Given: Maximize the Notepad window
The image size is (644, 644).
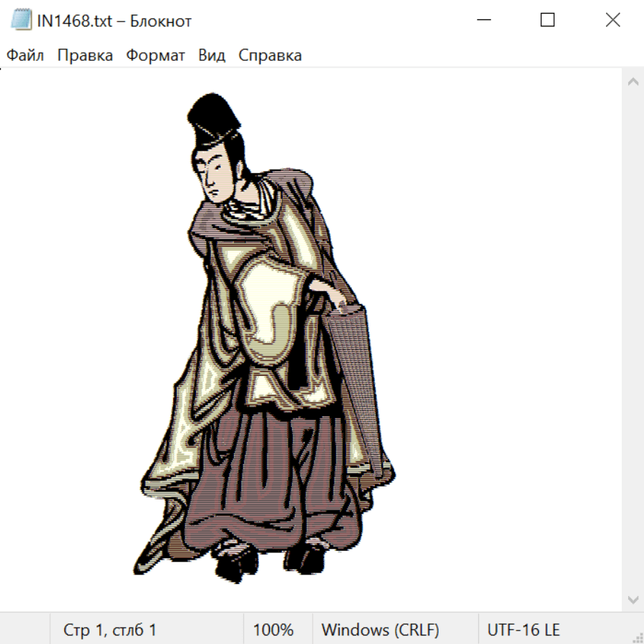Looking at the screenshot, I should [x=547, y=21].
